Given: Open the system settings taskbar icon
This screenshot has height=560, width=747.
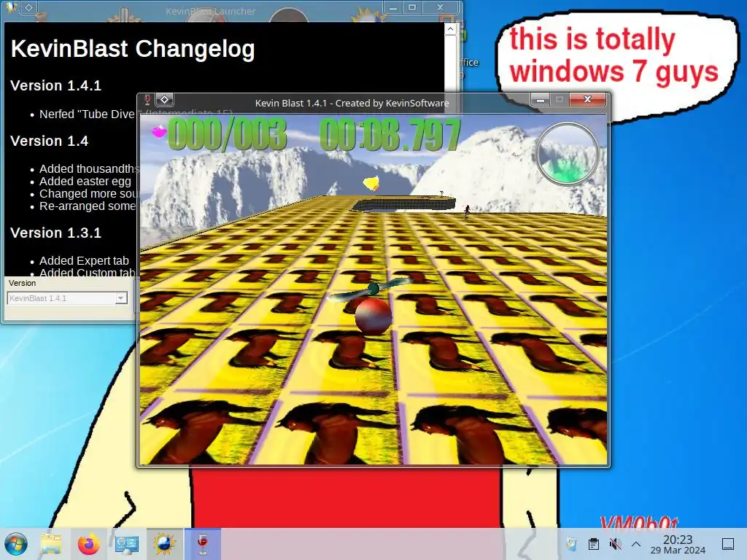Looking at the screenshot, I should coord(127,544).
